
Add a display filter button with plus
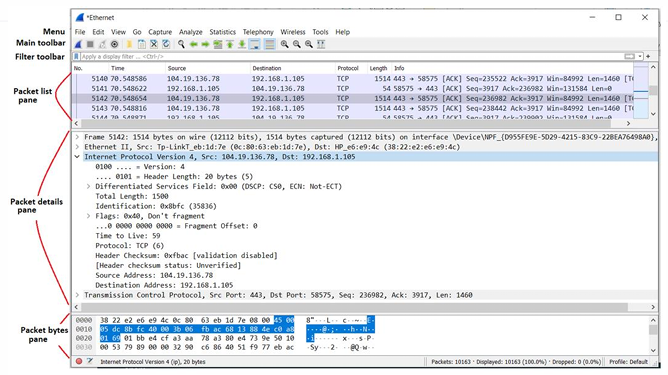pos(648,56)
